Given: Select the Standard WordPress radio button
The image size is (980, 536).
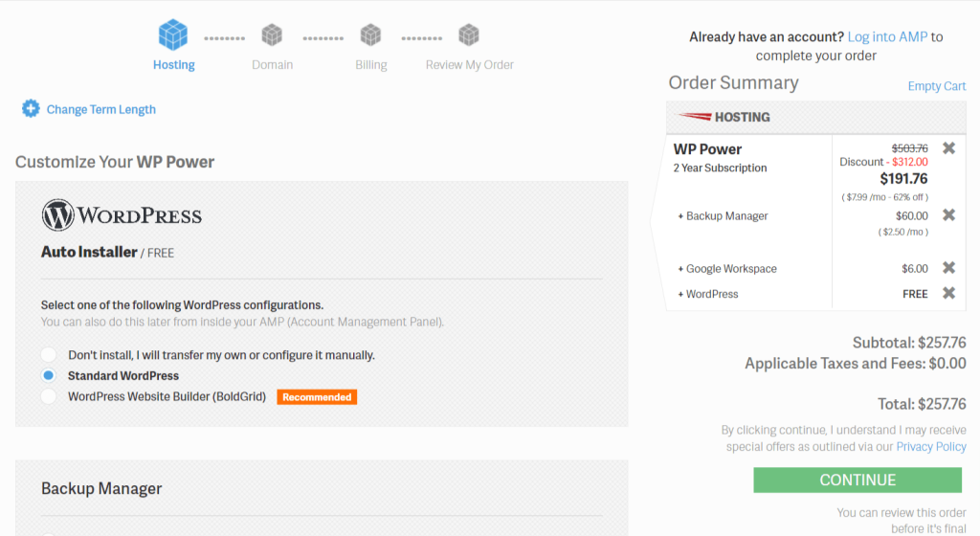Looking at the screenshot, I should (48, 375).
